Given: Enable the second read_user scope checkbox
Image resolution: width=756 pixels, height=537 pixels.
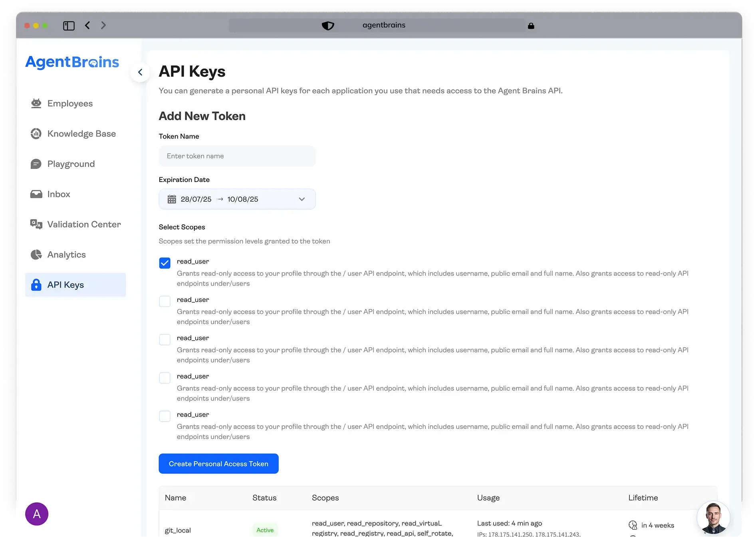Looking at the screenshot, I should [x=165, y=301].
